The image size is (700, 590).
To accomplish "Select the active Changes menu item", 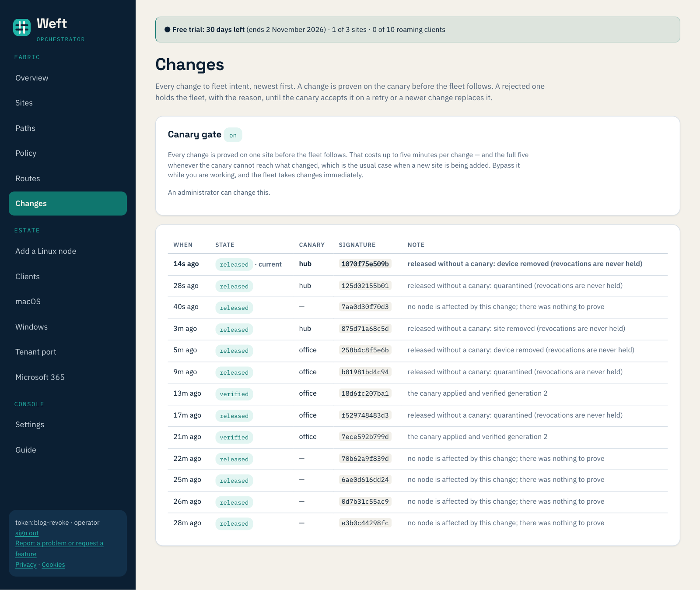I will pyautogui.click(x=68, y=204).
